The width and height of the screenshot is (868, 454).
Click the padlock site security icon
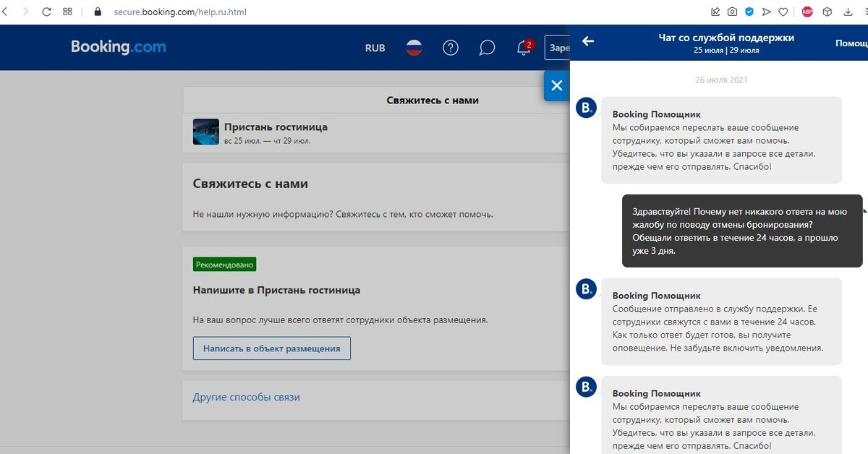coord(98,12)
